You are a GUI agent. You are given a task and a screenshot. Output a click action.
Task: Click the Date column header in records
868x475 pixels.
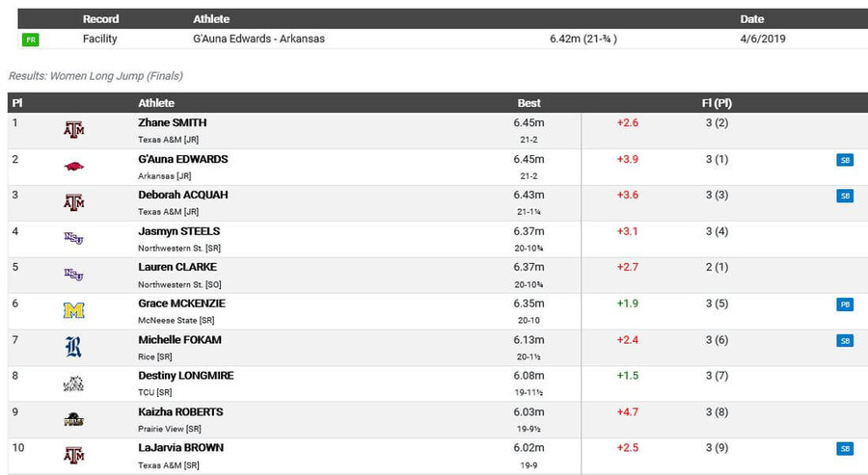tap(751, 19)
